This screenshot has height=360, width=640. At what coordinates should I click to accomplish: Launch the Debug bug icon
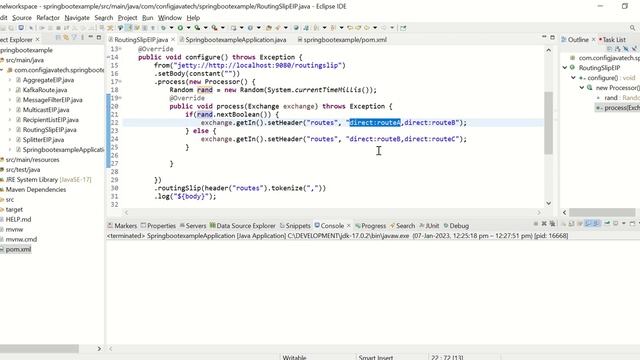coord(163,28)
